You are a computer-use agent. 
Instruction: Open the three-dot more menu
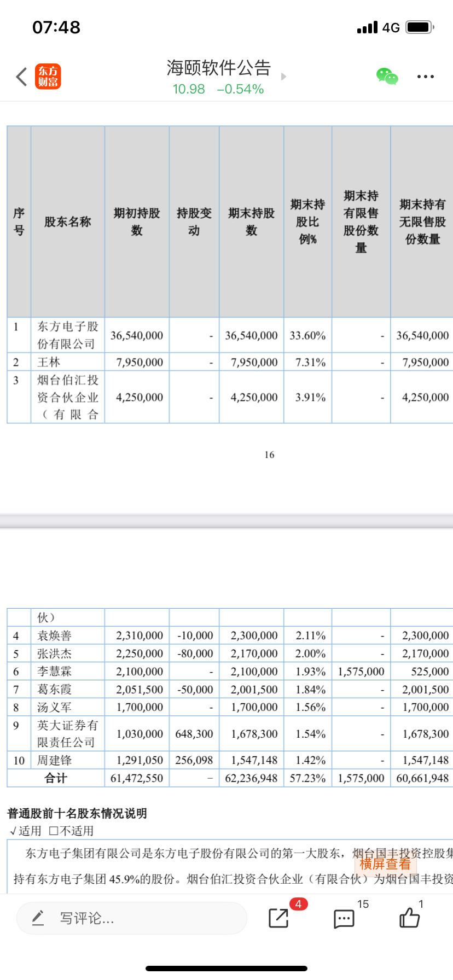[x=426, y=77]
